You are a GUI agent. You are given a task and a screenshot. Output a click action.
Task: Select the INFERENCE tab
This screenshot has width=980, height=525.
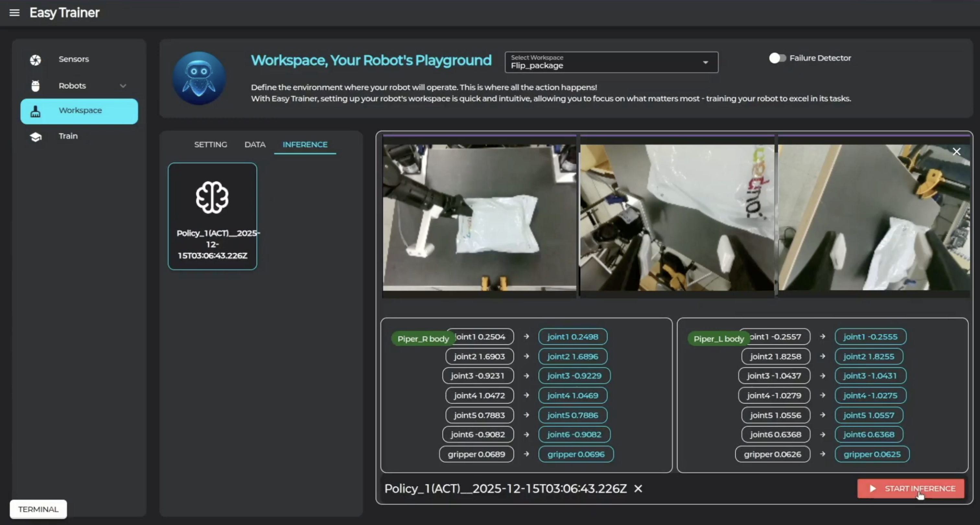(305, 145)
